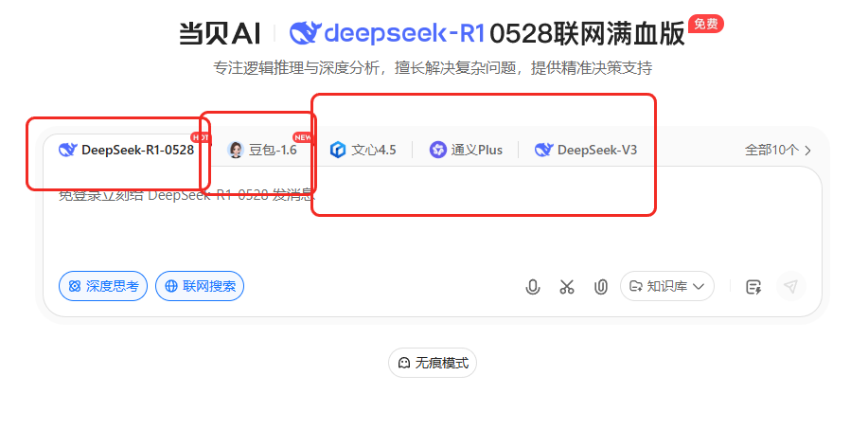Click the prompt template icon beside send
Screen dimensions: 868x429
coord(754,287)
